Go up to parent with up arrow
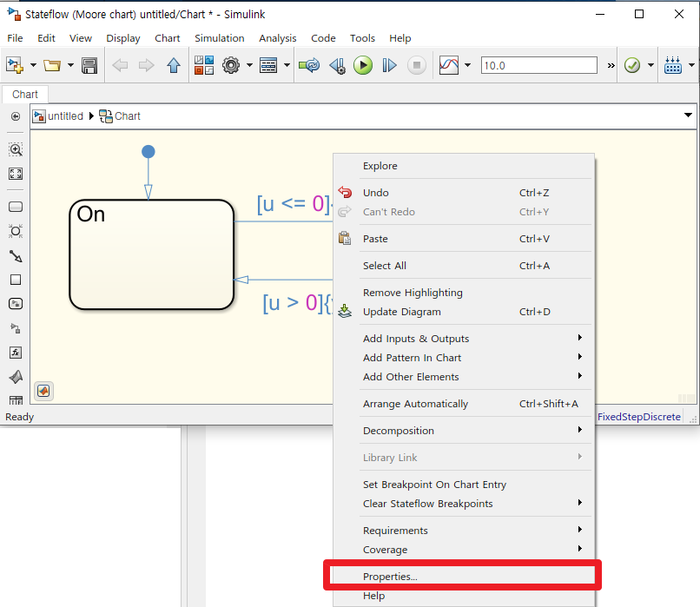Viewport: 700px width, 607px height. (174, 66)
